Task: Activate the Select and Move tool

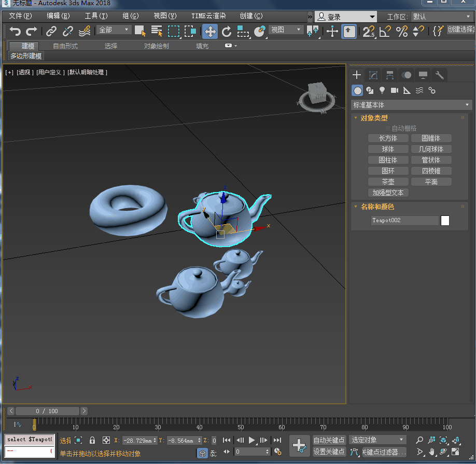Action: (210, 31)
